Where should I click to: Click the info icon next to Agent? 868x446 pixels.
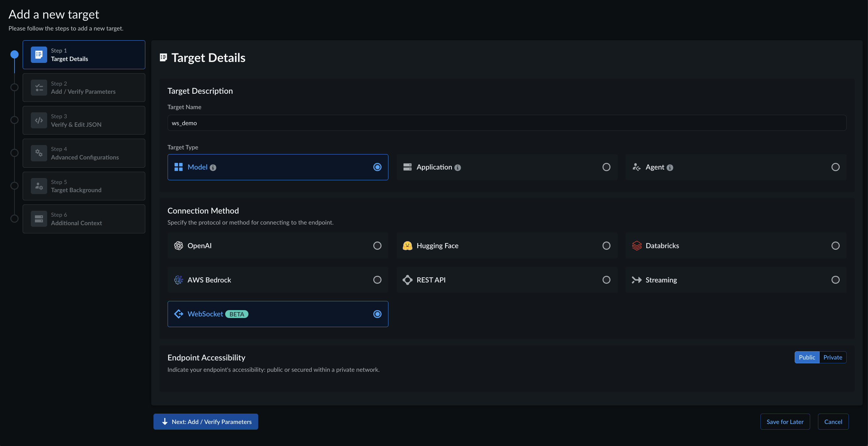pos(670,168)
